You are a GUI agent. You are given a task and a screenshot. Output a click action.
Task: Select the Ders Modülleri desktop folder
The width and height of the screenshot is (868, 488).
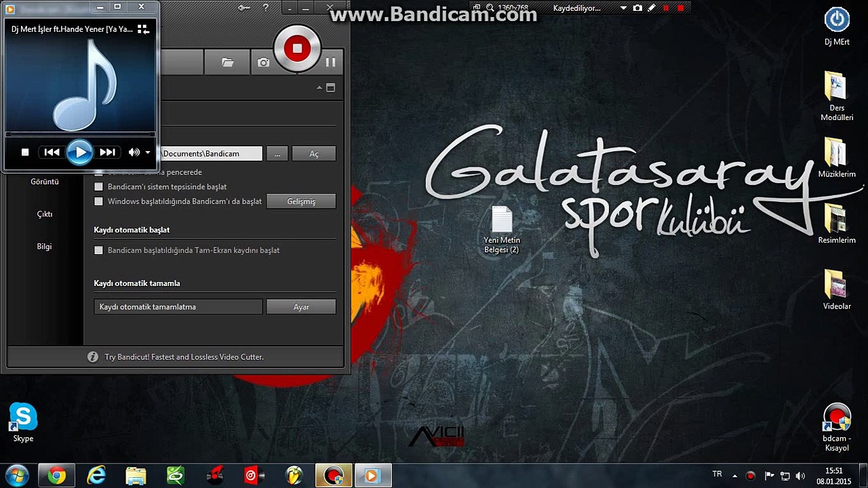(x=837, y=96)
